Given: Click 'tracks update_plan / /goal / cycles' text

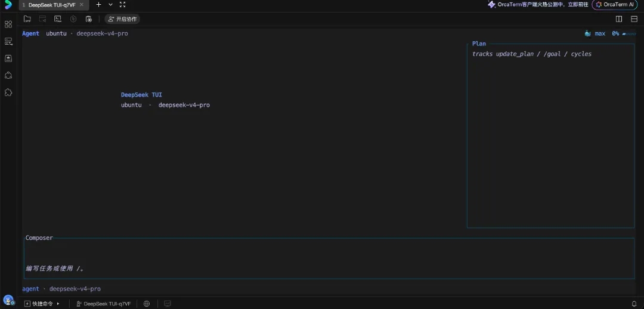Looking at the screenshot, I should tap(532, 54).
